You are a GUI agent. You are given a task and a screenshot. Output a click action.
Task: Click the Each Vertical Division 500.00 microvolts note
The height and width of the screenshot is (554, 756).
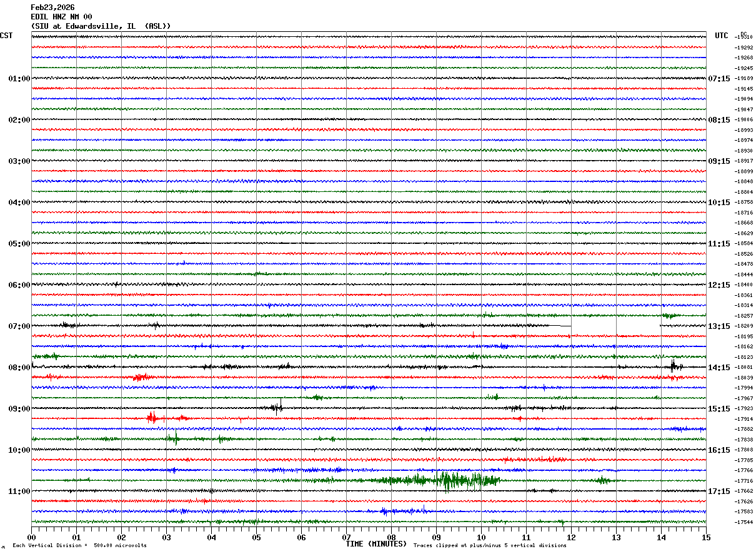click(x=79, y=546)
